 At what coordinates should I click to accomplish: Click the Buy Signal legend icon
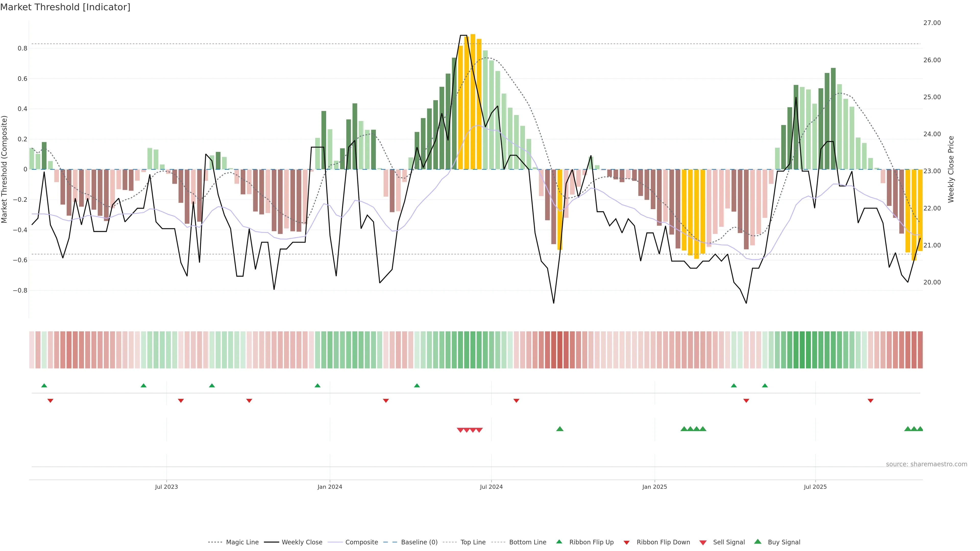(757, 542)
